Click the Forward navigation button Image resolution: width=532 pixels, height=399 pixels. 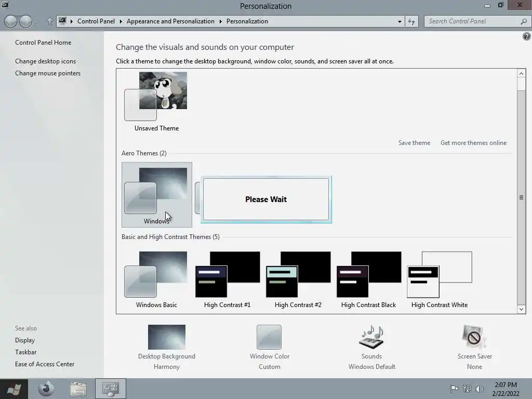point(26,21)
